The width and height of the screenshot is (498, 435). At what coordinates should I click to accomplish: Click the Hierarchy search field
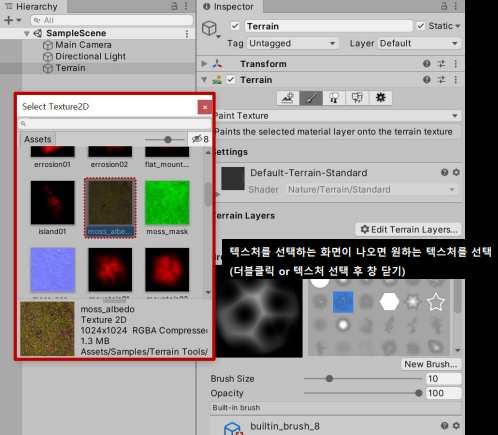(112, 20)
